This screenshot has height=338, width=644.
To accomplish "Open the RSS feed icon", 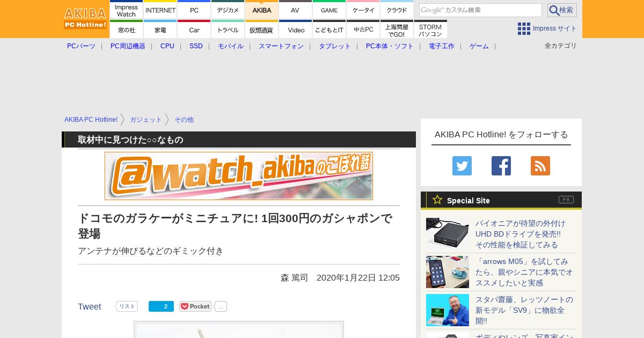I will pyautogui.click(x=540, y=166).
